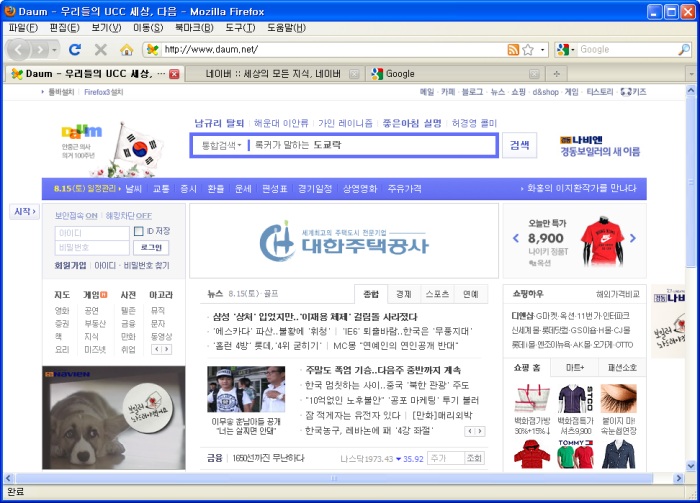
Task: Open the 도움말(H) menu
Action: (287, 28)
